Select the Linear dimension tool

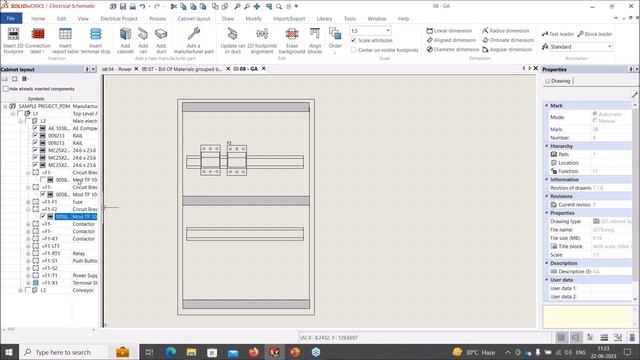point(449,31)
